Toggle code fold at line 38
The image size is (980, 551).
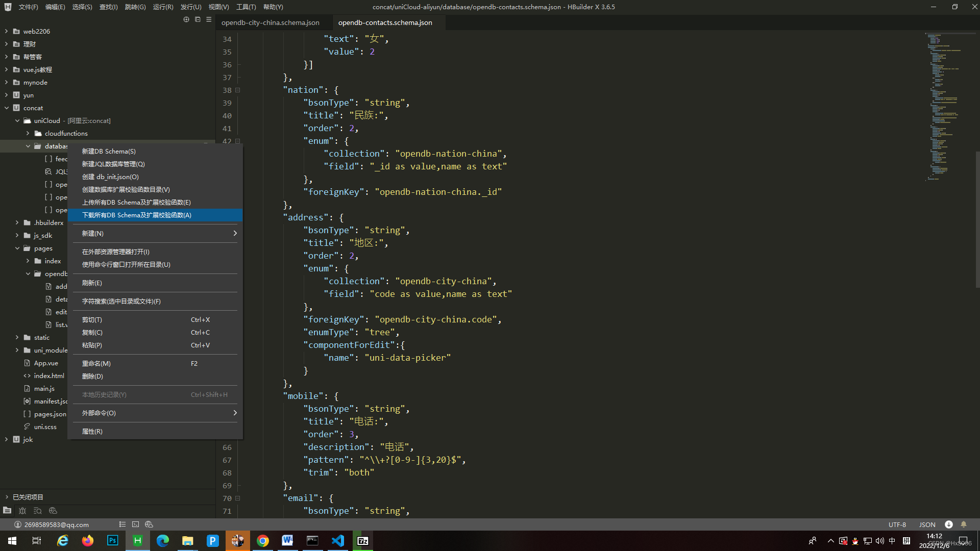click(238, 90)
